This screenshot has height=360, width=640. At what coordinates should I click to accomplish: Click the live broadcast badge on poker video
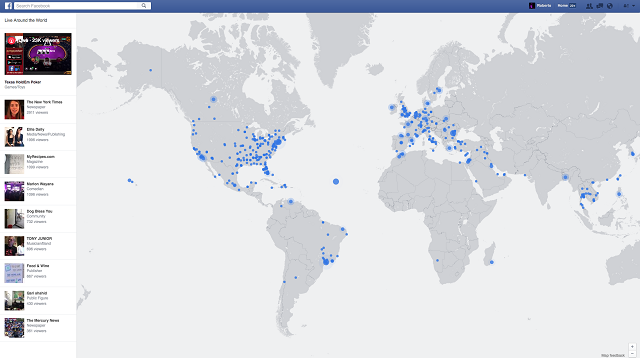point(11,41)
